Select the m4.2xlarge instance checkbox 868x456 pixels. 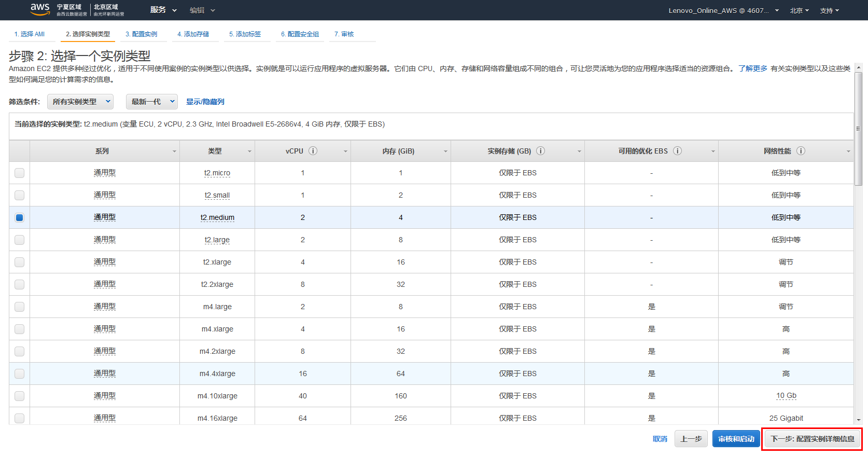tap(19, 351)
